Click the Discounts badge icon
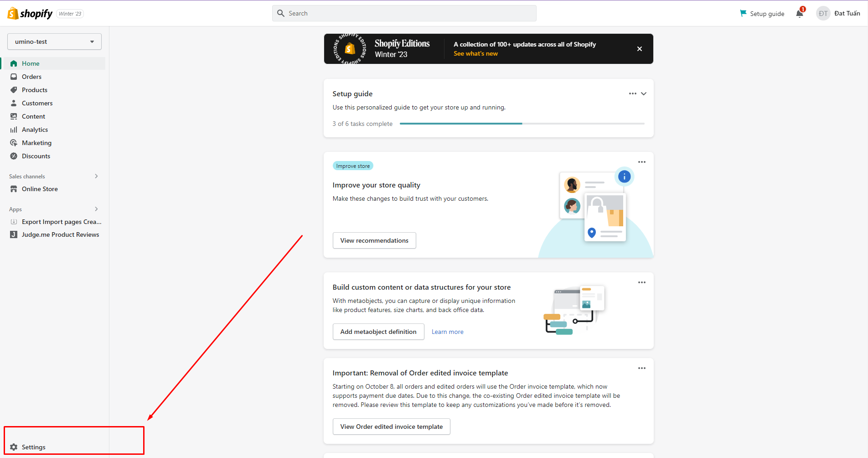The width and height of the screenshot is (868, 458). click(14, 156)
